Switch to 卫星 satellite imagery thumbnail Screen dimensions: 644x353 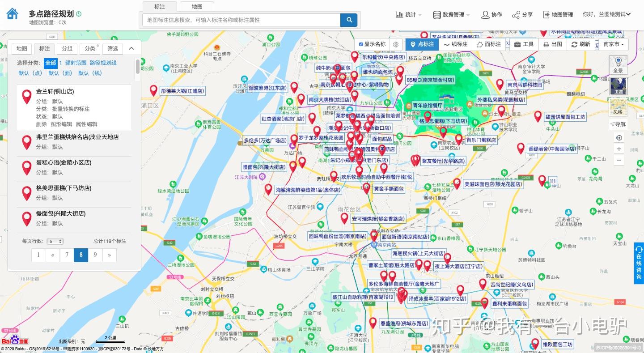pyautogui.click(x=619, y=86)
